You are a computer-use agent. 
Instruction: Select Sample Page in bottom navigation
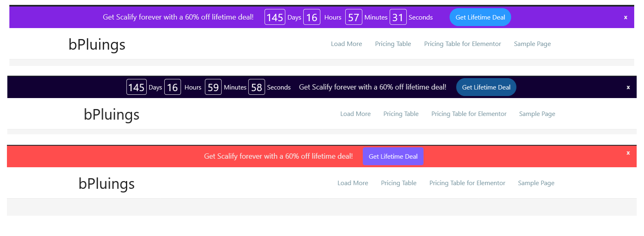coord(536,183)
